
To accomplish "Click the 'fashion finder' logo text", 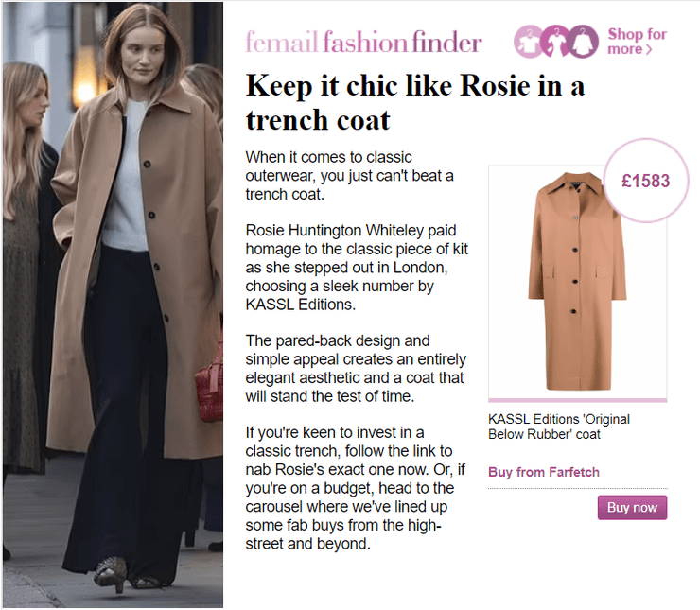I will point(402,42).
